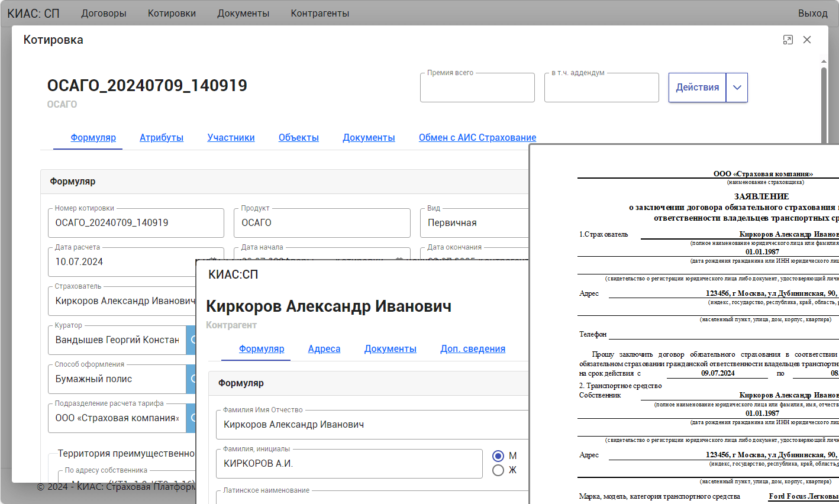839x504 pixels.
Task: Open the Котировки menu
Action: coord(172,13)
